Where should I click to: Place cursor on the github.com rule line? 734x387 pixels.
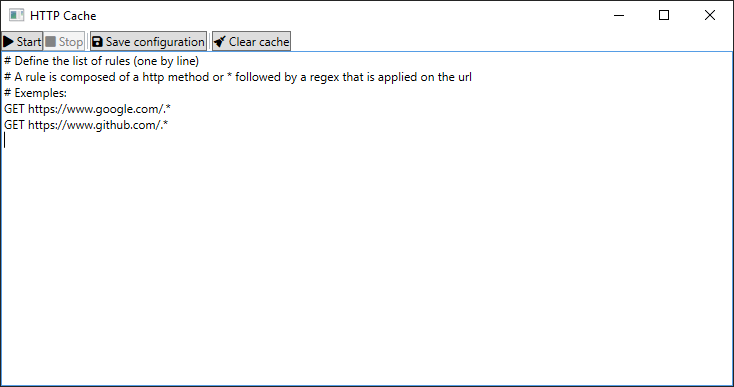coord(86,125)
